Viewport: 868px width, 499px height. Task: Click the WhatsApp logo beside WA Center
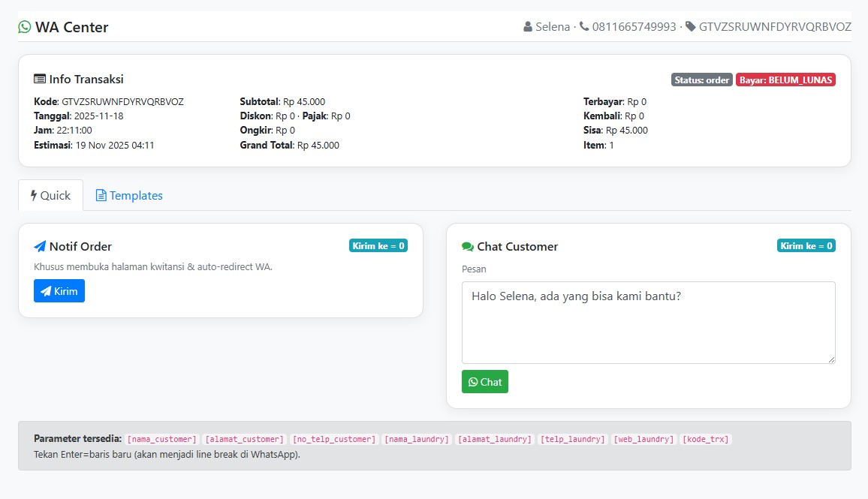click(25, 27)
